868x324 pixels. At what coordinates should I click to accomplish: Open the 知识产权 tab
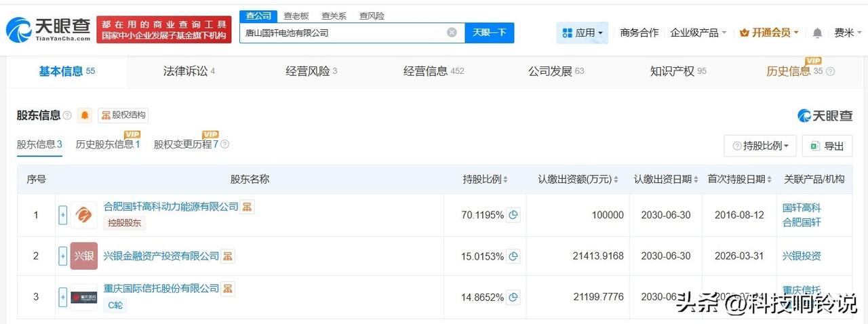point(678,71)
